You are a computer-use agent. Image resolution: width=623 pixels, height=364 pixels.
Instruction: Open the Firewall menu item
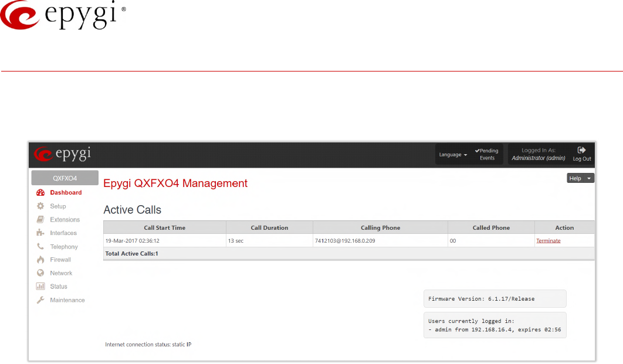coord(60,260)
